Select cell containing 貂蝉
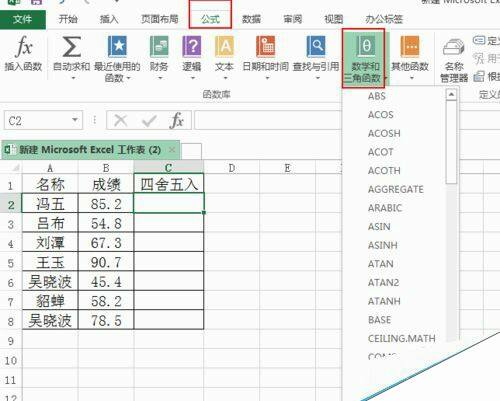500x401 pixels. tap(50, 301)
